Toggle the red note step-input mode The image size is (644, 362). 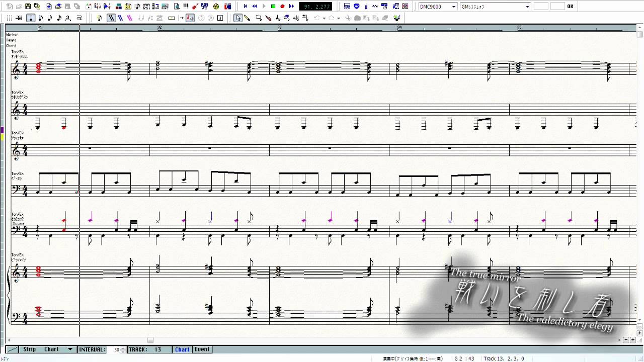(x=190, y=18)
